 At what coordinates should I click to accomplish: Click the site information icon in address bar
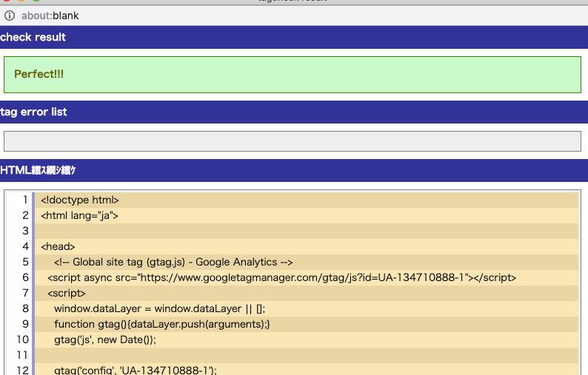click(10, 16)
